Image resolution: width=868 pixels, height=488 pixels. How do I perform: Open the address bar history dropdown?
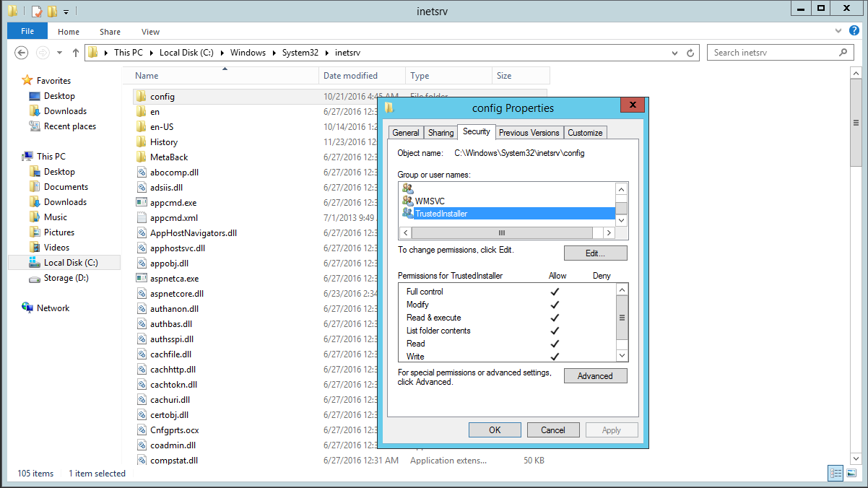(674, 53)
